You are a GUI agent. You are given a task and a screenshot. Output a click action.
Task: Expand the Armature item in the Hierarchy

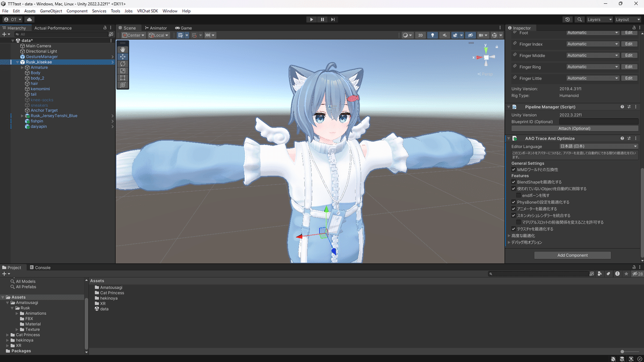tap(21, 67)
